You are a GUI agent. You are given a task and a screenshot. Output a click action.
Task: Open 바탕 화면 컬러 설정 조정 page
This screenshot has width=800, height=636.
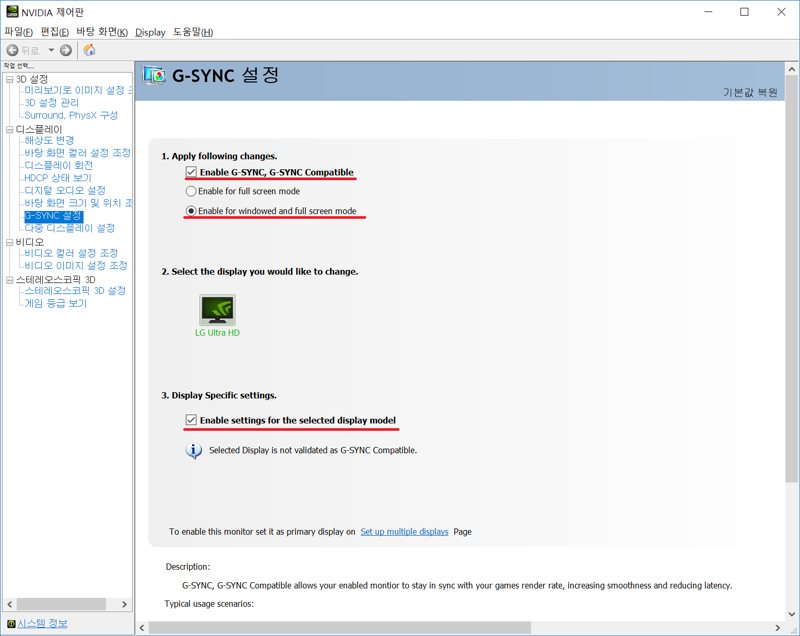click(78, 152)
